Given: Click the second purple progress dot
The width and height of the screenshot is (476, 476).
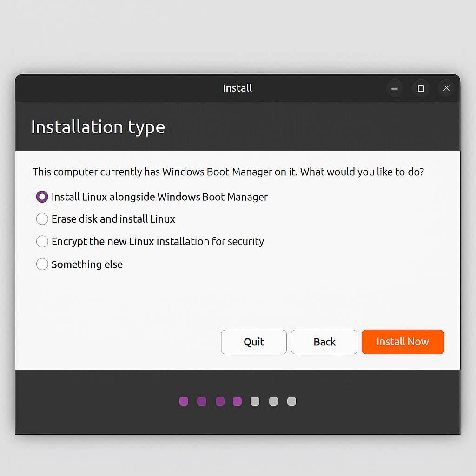Looking at the screenshot, I should tap(201, 401).
